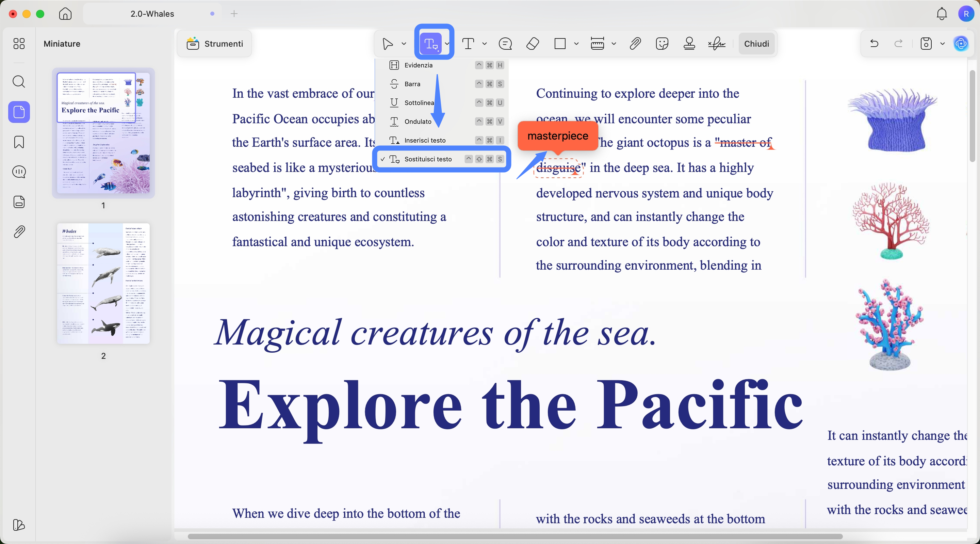Expand the pointer tool options arrow

[404, 44]
